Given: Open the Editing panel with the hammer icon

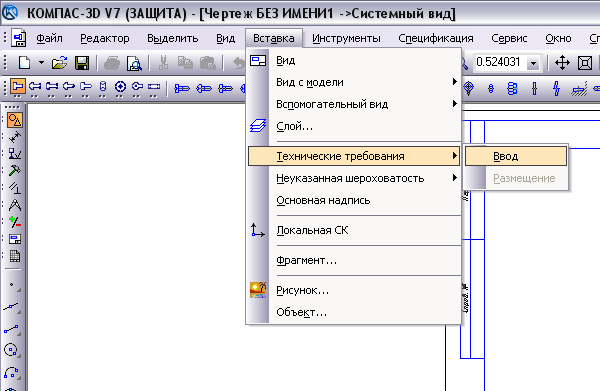Looking at the screenshot, I should (15, 171).
